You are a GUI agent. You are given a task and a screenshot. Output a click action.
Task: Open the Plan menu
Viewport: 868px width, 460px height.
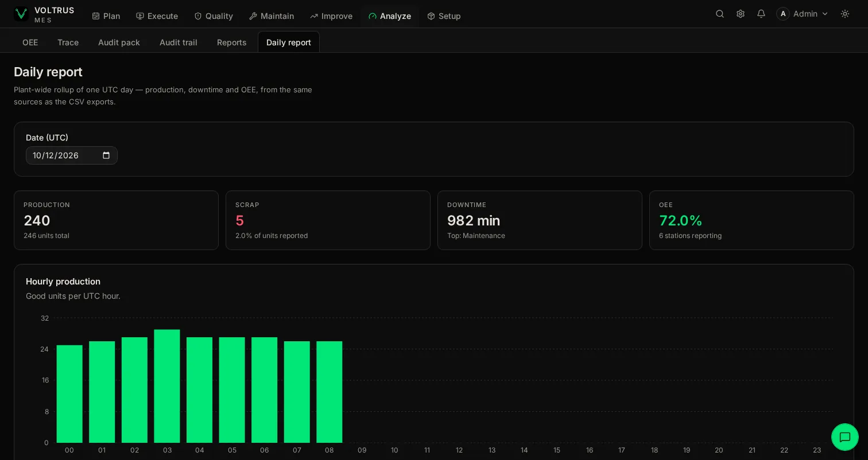106,16
